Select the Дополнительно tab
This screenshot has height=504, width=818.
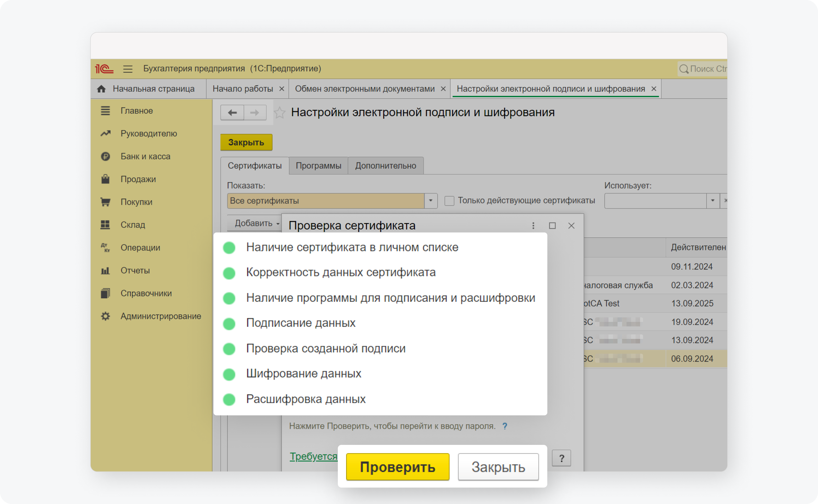pyautogui.click(x=385, y=166)
